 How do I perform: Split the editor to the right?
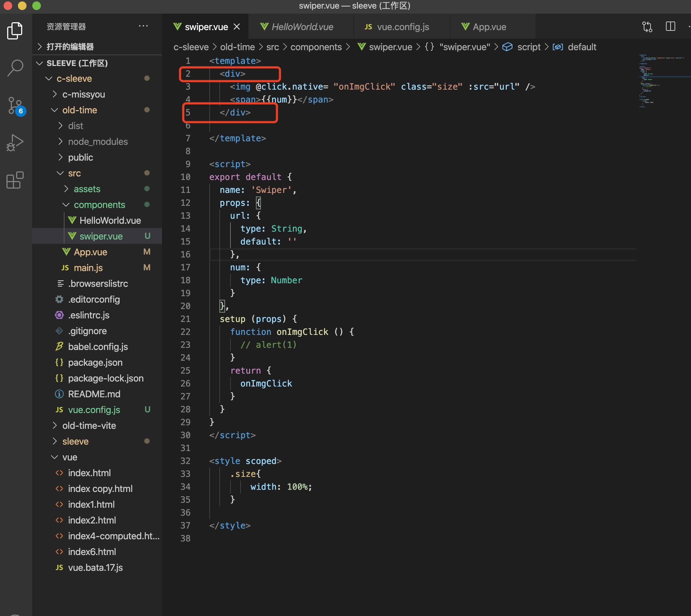pyautogui.click(x=670, y=27)
